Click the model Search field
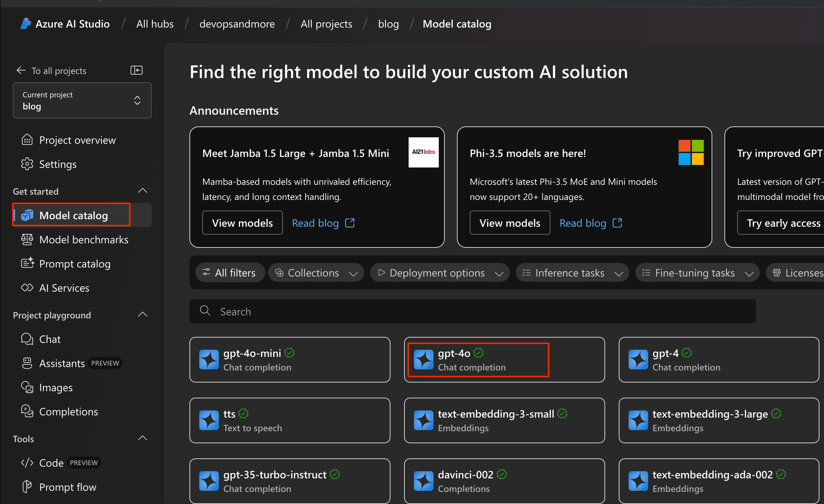Viewport: 824px width, 504px height. (x=472, y=311)
